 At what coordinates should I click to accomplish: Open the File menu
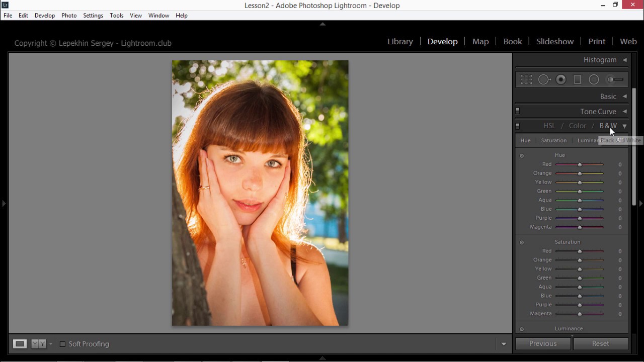tap(8, 16)
